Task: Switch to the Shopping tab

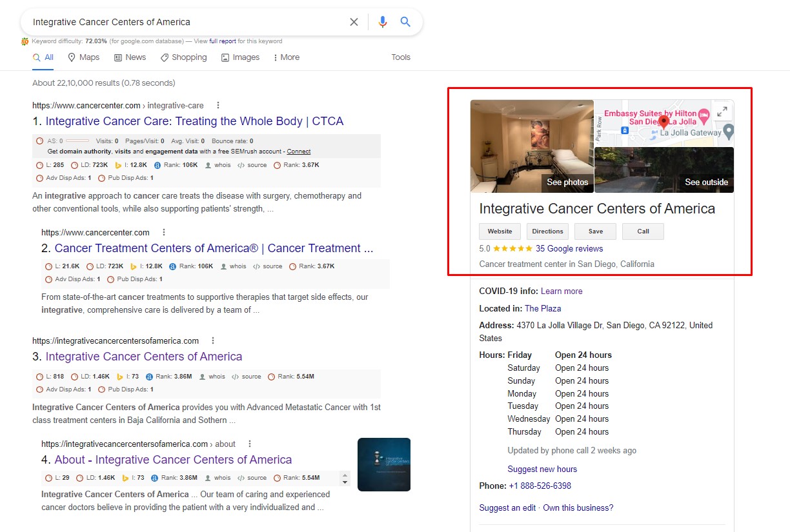Action: (x=183, y=57)
